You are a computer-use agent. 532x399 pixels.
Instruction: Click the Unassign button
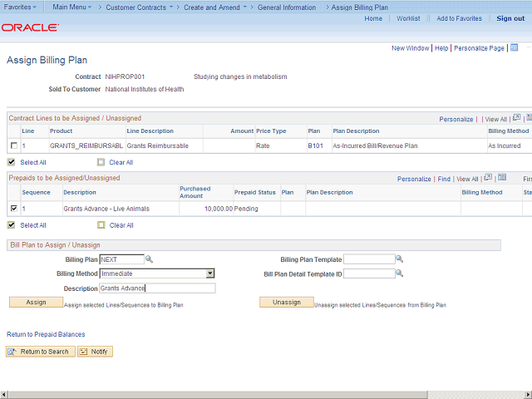point(286,303)
